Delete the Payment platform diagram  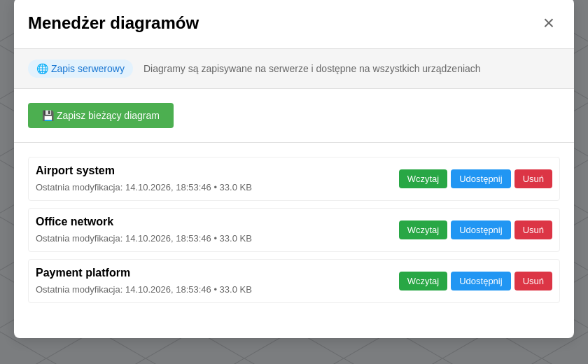(x=533, y=281)
